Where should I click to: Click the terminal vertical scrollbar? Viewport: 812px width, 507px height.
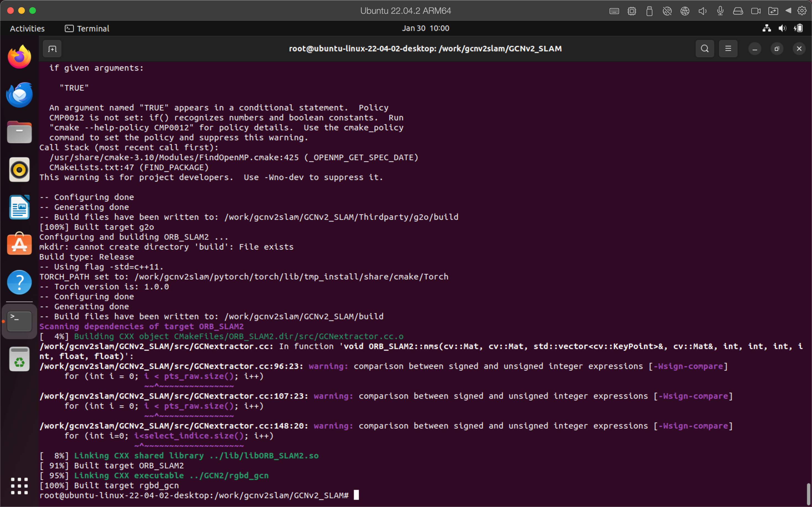(x=808, y=494)
